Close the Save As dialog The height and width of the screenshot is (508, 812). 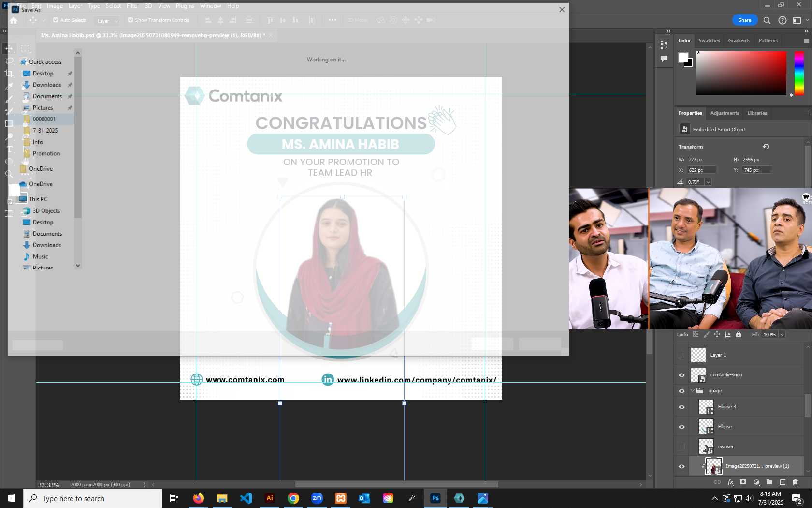click(x=562, y=9)
